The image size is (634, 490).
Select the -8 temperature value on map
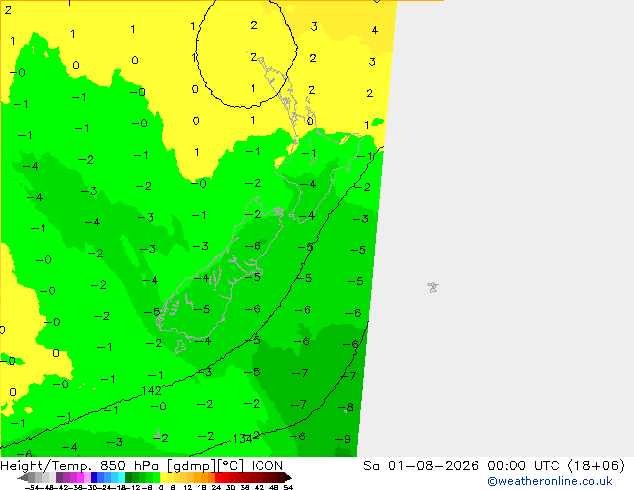346,407
